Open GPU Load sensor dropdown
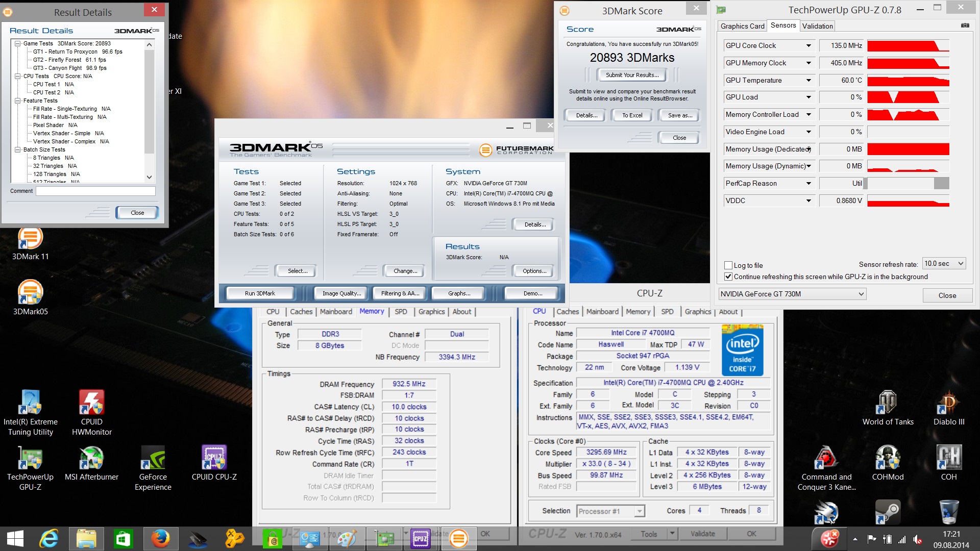The height and width of the screenshot is (551, 980). [808, 97]
